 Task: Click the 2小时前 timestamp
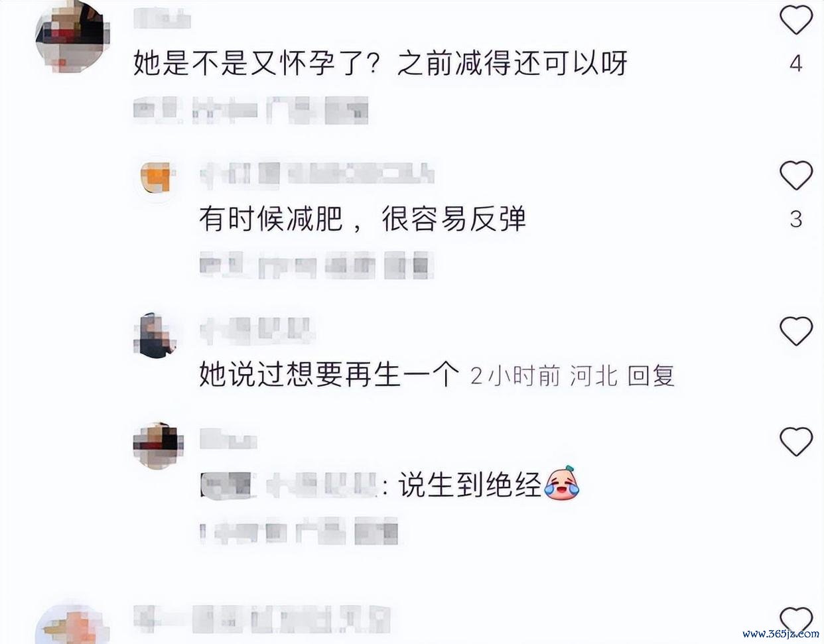pos(515,376)
